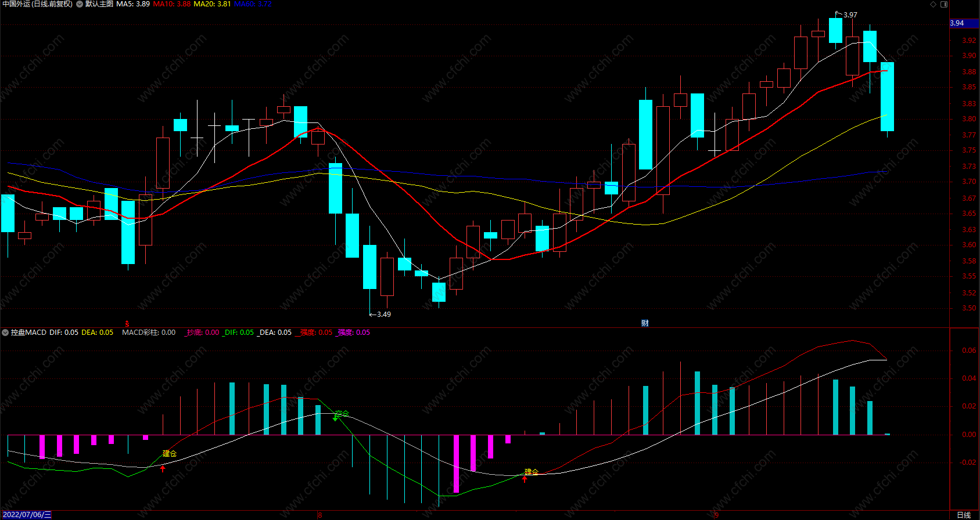Click the 控盘MACD indicator name
The height and width of the screenshot is (520, 980).
coord(28,333)
